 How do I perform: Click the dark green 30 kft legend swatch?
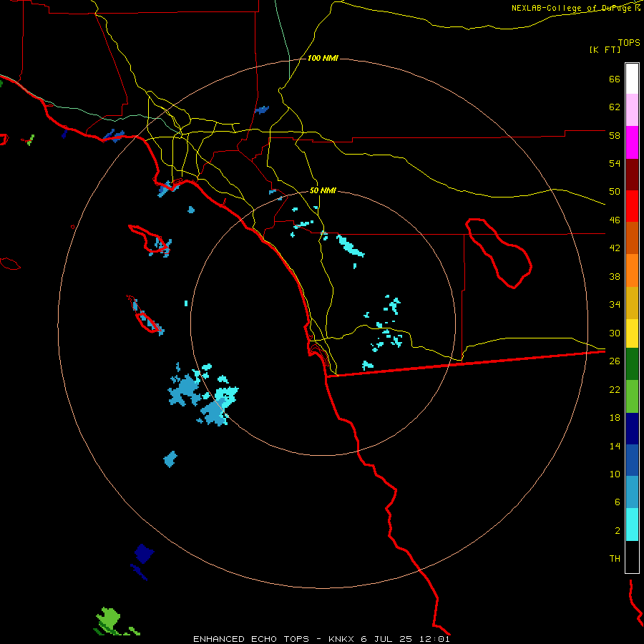coord(632,364)
